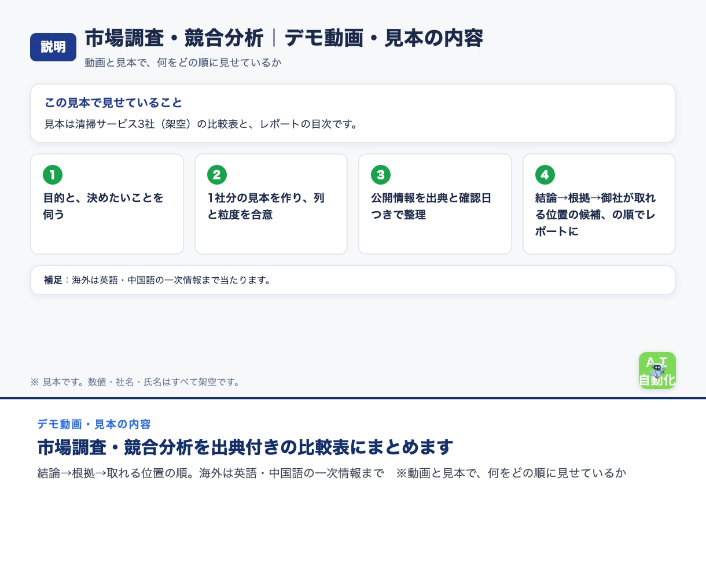The image size is (706, 588).
Task: Click the subtitle 動画と見本で、何をどの順に見せているか under the heading
Action: (x=183, y=63)
